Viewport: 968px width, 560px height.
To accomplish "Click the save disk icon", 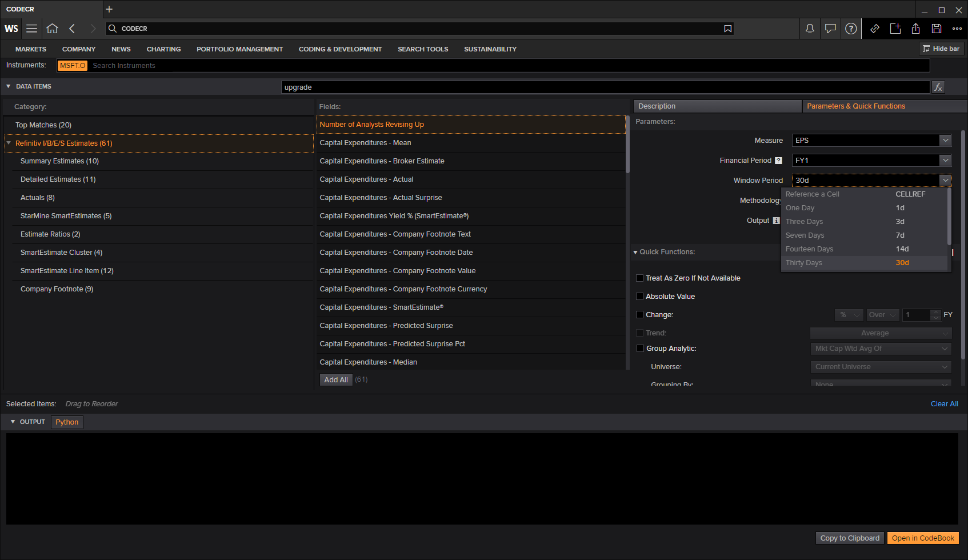I will coord(937,29).
